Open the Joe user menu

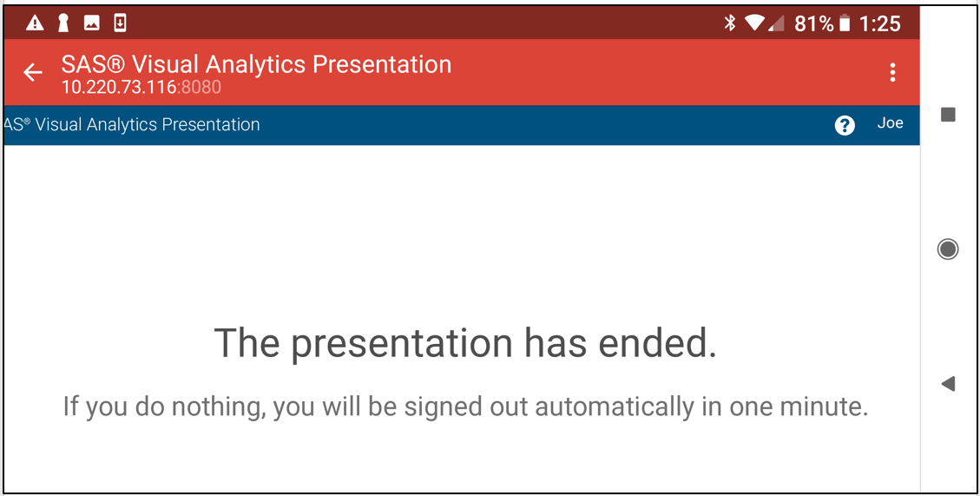coord(890,123)
